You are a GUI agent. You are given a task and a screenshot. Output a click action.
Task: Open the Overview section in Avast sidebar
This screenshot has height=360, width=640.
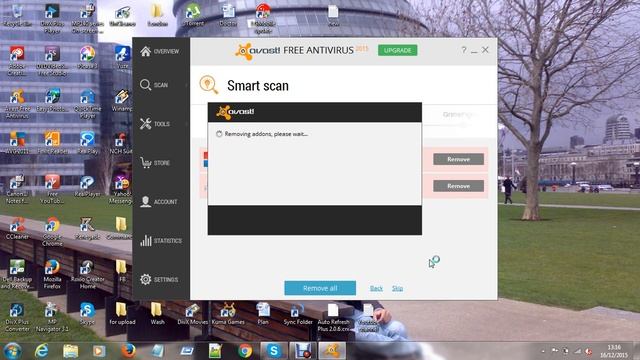click(x=160, y=51)
